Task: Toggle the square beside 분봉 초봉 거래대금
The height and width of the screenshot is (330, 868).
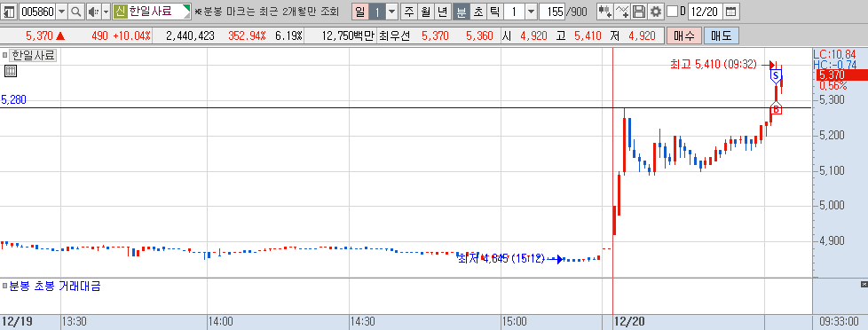Action: pos(5,287)
